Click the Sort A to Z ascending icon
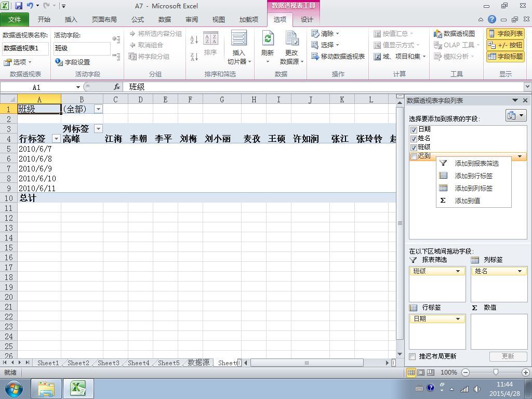 (194, 39)
